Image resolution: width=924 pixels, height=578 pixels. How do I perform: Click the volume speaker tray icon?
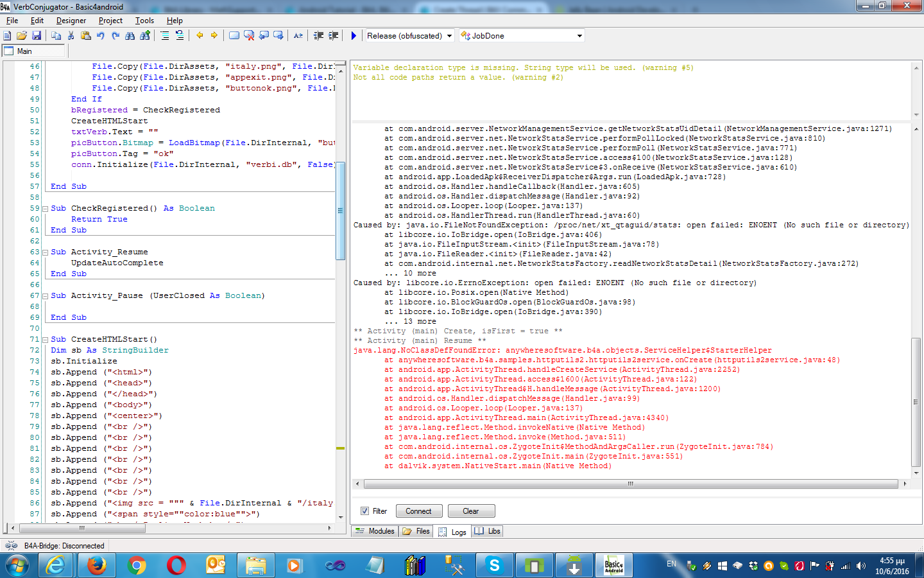860,566
